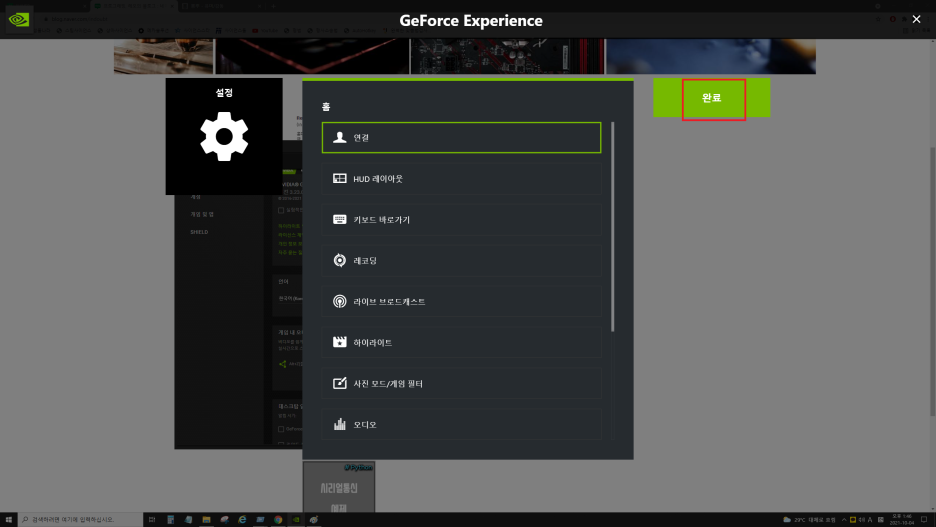Screen dimensions: 936x527
Task: Click the taskbar clock and date
Action: click(902, 520)
